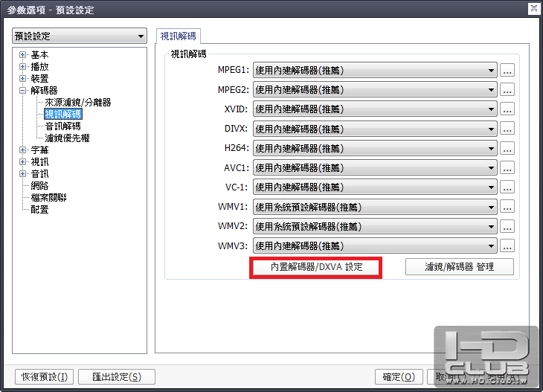Click the ... button beside VC-1
Viewport: 543px width, 392px height.
(507, 187)
